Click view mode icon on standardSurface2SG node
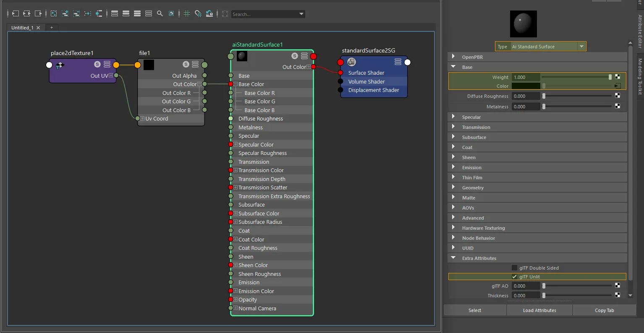Screen dimensions: 644x333 [398, 62]
